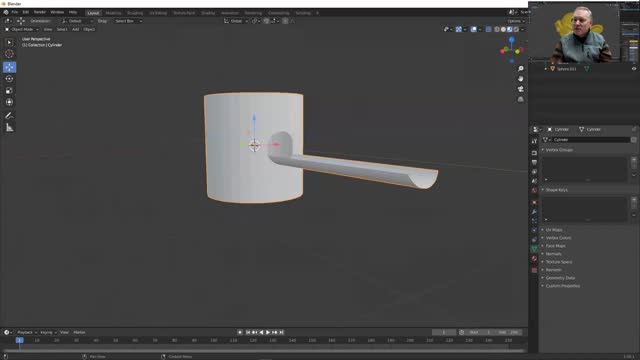The width and height of the screenshot is (640, 360).
Task: Select the Rotate tool in the toolbar
Action: click(x=9, y=78)
